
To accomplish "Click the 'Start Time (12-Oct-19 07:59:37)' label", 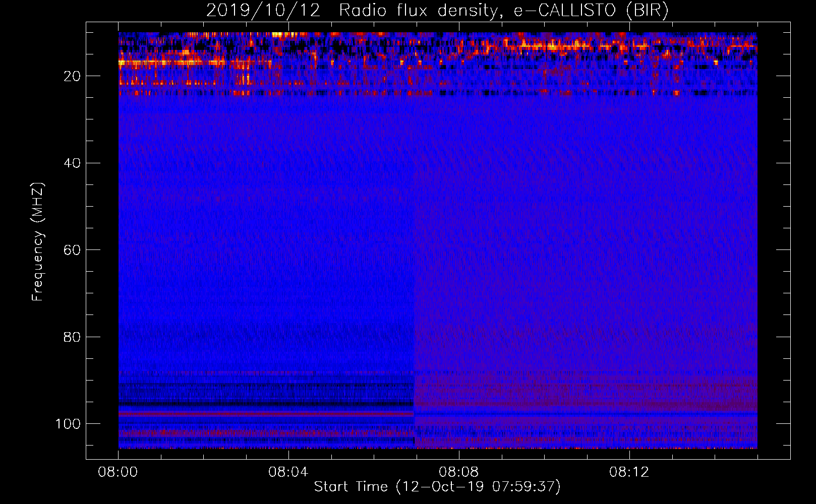I will tap(437, 487).
